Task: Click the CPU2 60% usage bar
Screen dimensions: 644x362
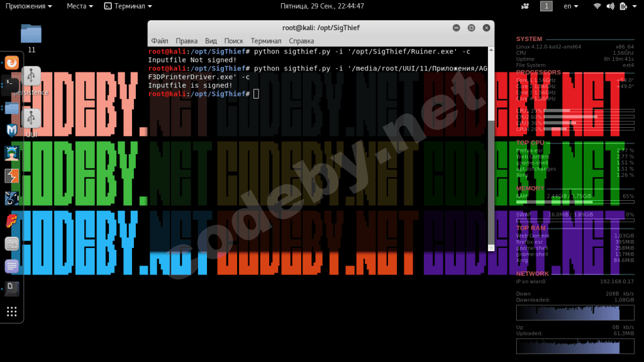Action: [589, 117]
